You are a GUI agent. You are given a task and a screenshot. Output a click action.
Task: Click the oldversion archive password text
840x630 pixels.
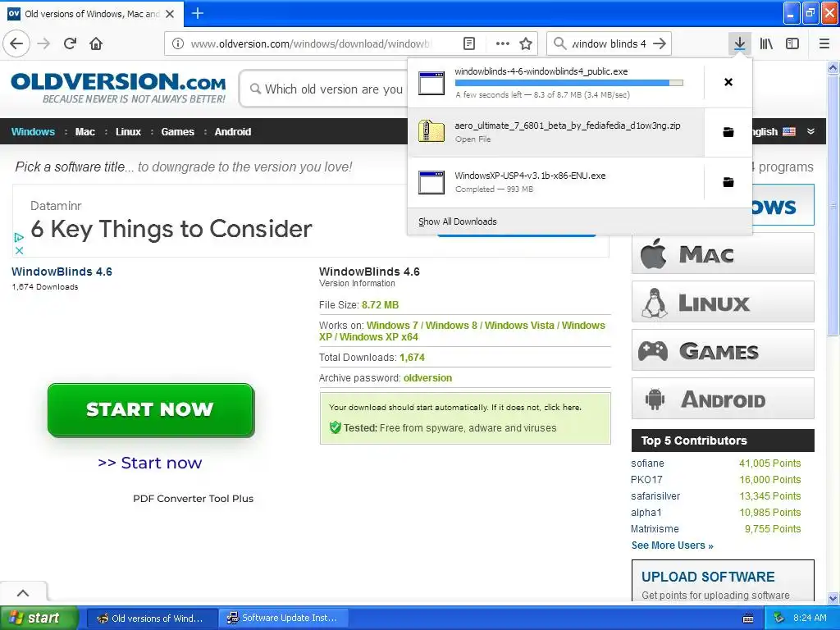click(x=427, y=377)
